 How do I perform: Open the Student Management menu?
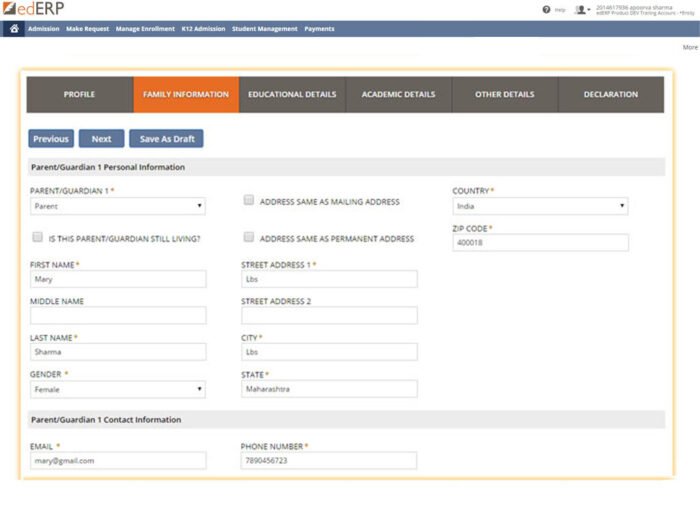click(265, 29)
